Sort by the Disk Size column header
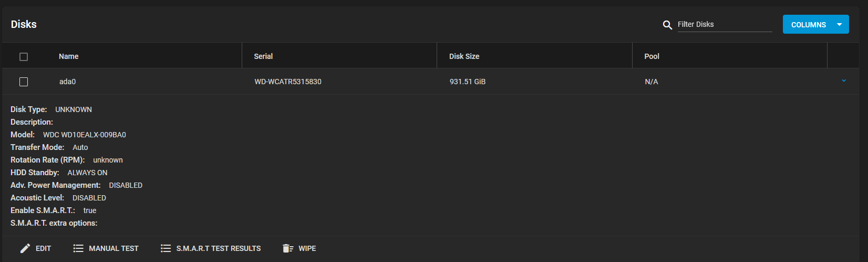This screenshot has width=868, height=262. pyautogui.click(x=464, y=56)
